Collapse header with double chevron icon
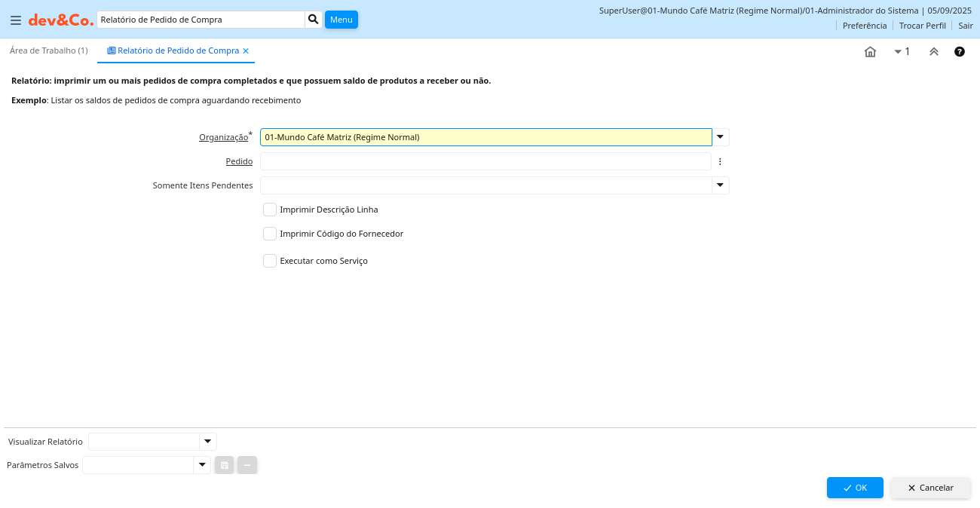 (x=933, y=52)
